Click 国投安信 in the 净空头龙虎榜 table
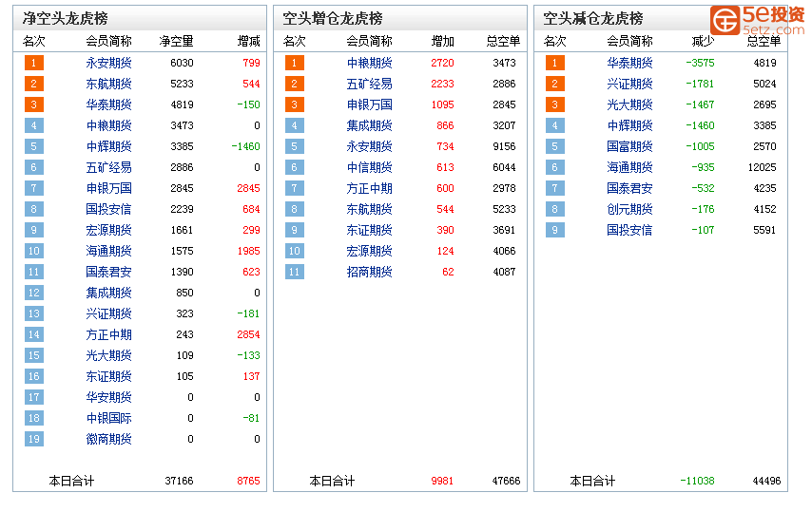Image resolution: width=812 pixels, height=512 pixels. coord(108,209)
